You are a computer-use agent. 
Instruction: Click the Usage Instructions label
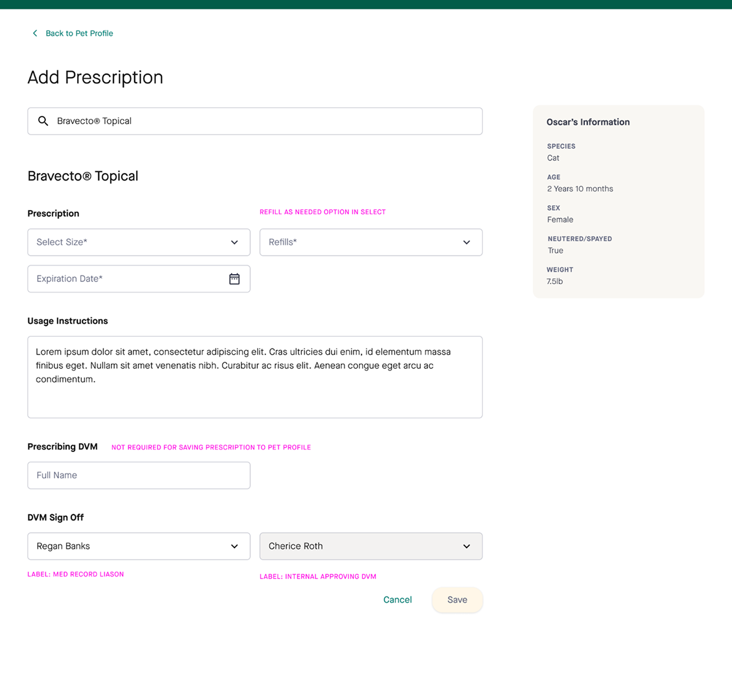tap(68, 321)
